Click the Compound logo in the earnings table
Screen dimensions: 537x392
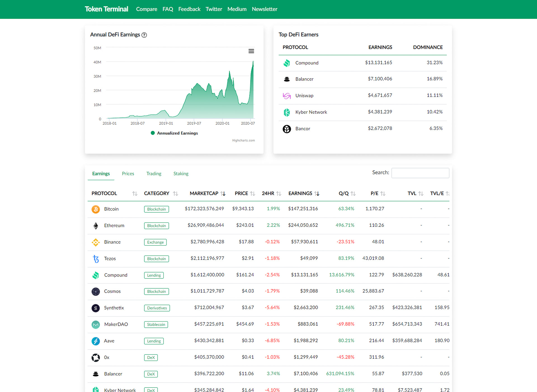96,275
